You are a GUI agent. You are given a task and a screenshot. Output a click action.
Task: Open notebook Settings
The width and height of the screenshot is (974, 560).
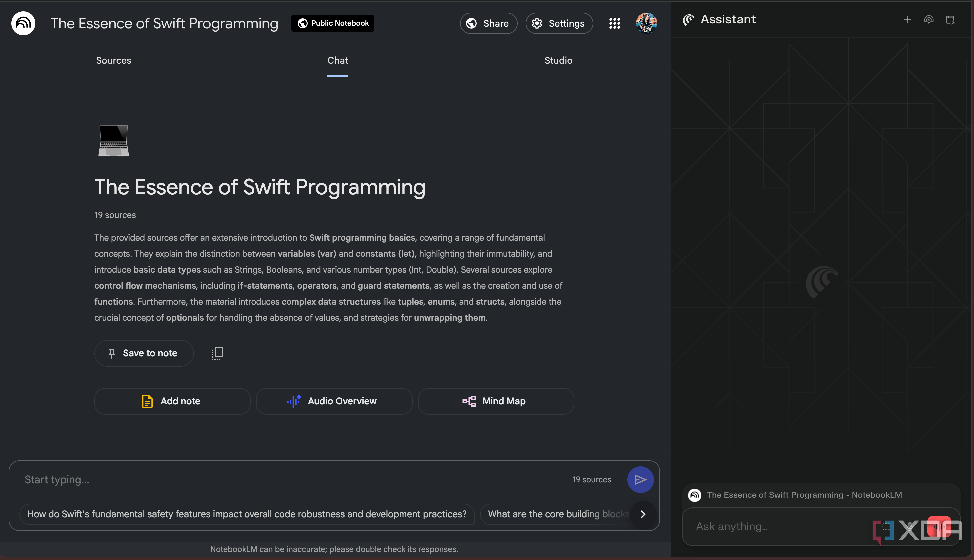tap(559, 23)
